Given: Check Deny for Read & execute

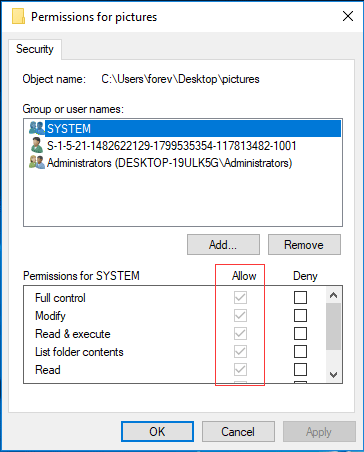Looking at the screenshot, I should click(300, 333).
